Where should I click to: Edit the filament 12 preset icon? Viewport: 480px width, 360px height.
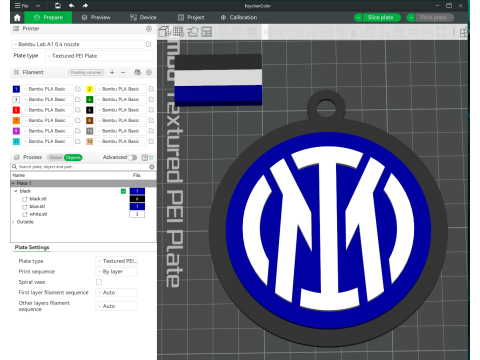coord(151,141)
